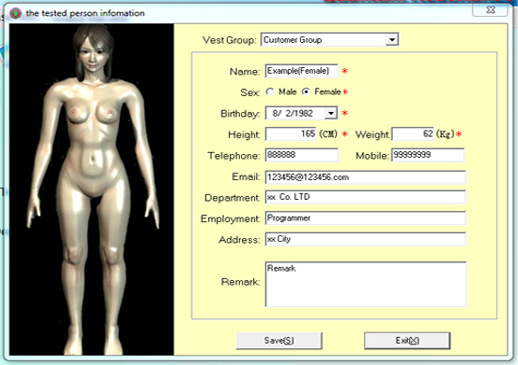Viewport: 518px width, 365px height.
Task: Click the Mobile number field
Action: 428,155
